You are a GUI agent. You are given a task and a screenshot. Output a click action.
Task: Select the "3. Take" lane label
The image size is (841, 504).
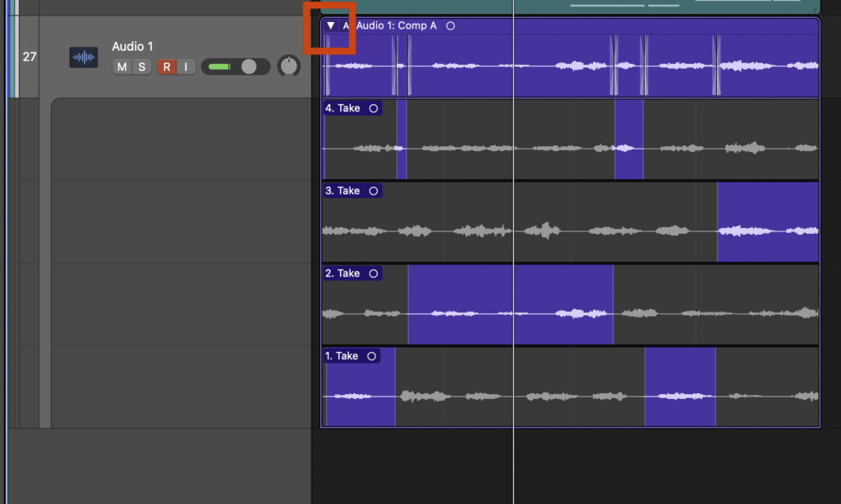[x=342, y=191]
